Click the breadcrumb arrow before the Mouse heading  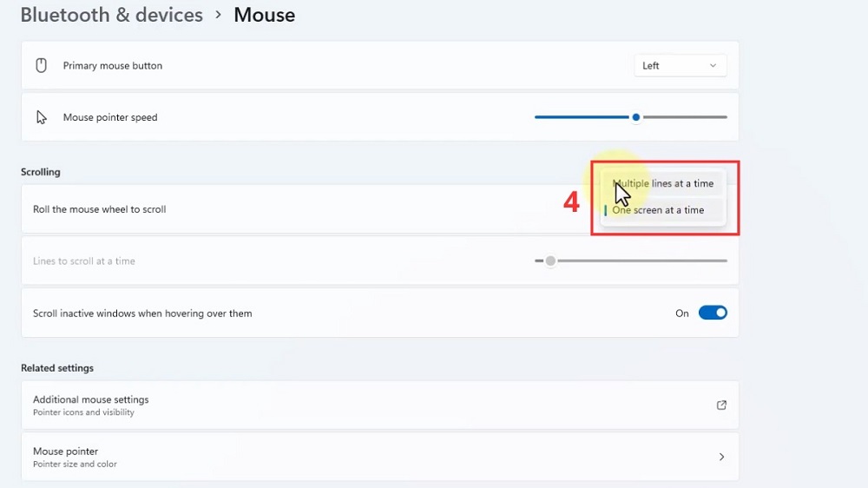(218, 16)
